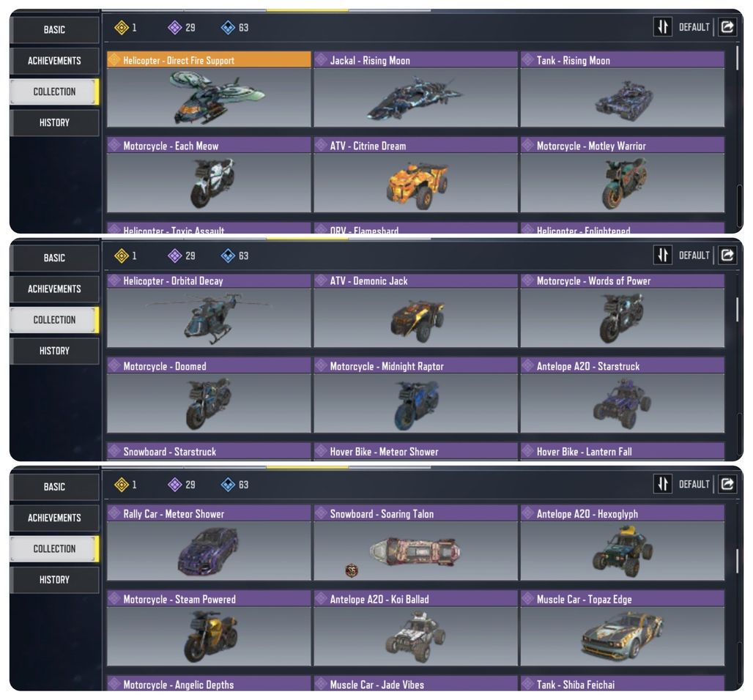Select the Antelope A20 - Koi Ballad card
The width and height of the screenshot is (753, 700).
click(415, 628)
